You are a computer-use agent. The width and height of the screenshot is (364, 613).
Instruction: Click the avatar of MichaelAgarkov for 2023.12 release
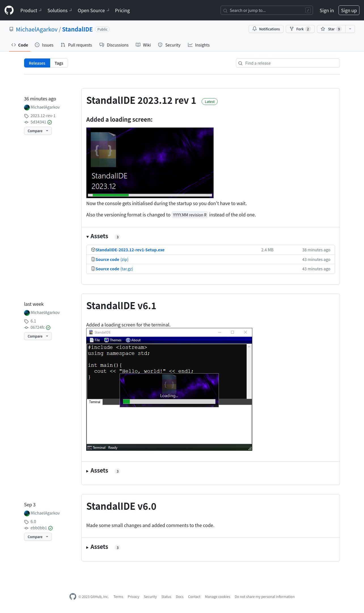pyautogui.click(x=27, y=107)
